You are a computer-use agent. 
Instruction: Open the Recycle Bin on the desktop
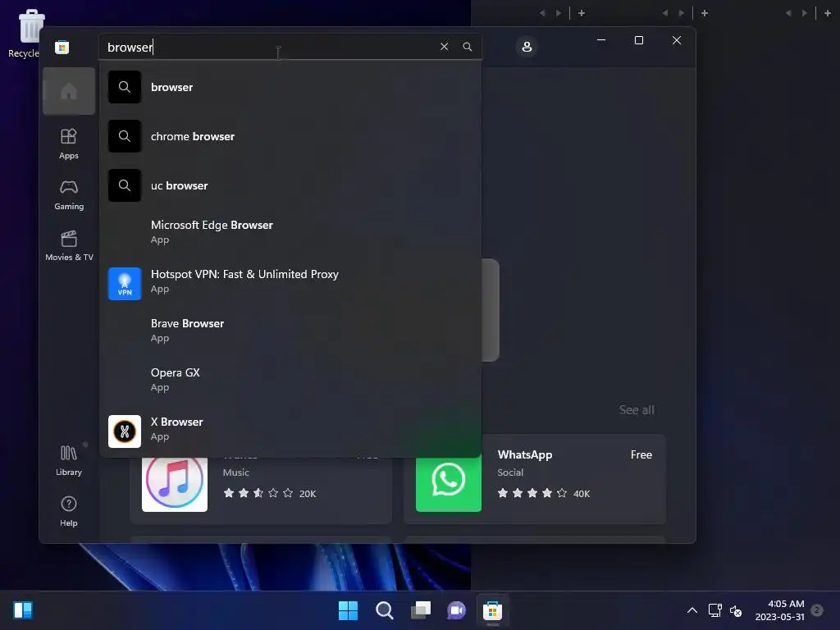[x=25, y=33]
